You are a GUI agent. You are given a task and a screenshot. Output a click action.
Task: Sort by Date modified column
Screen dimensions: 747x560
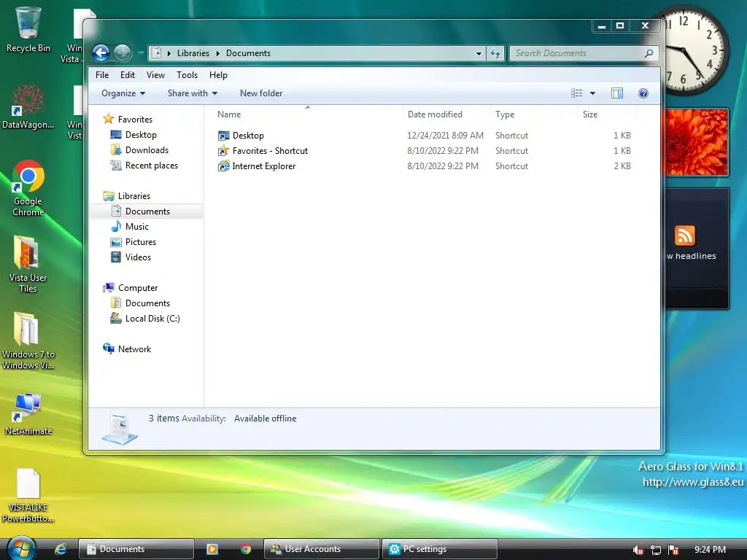pyautogui.click(x=446, y=114)
